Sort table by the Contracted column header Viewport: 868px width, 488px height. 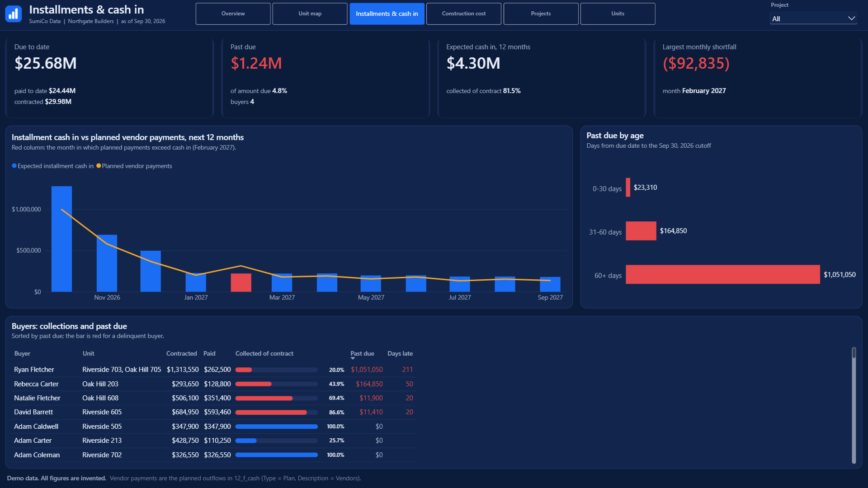(181, 353)
